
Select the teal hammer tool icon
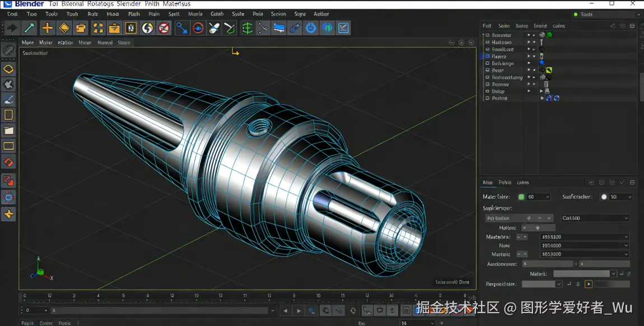click(30, 28)
